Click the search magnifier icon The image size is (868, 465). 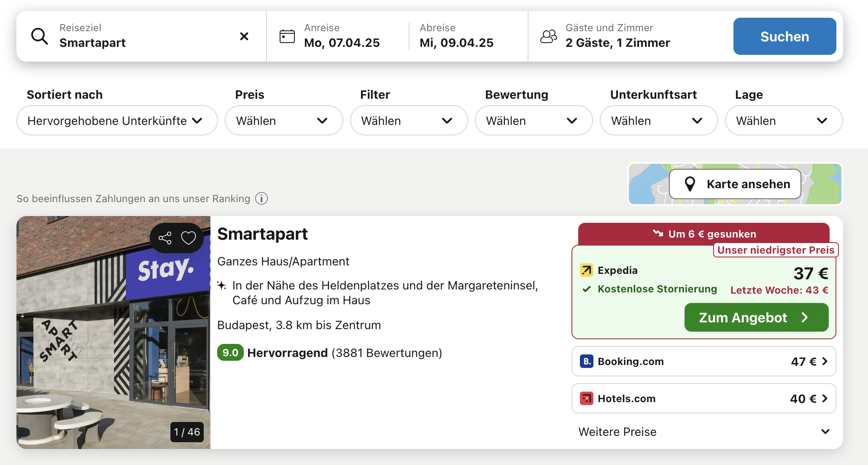pos(40,36)
